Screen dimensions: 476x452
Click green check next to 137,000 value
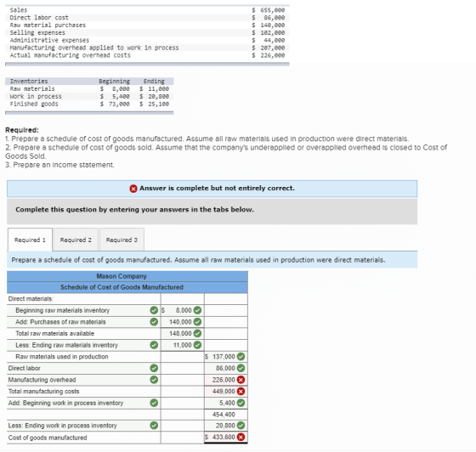coord(241,357)
